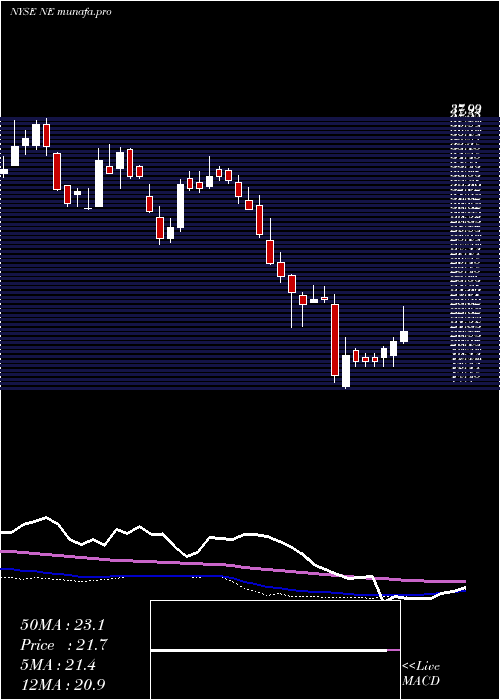Click the "<<Live MACD" label
Viewport: 500px width, 700px height.
click(421, 673)
